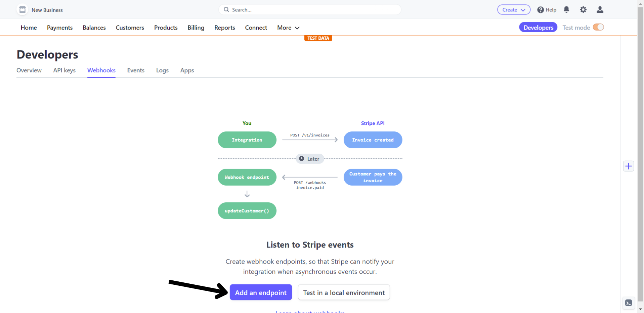Click the New Business account logo icon
644x313 pixels.
23,10
